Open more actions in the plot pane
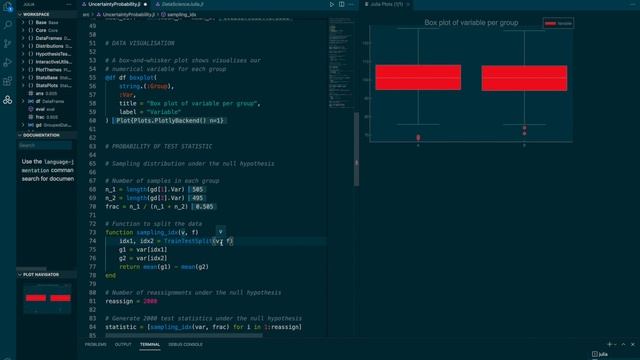The width and height of the screenshot is (640, 360). (632, 4)
